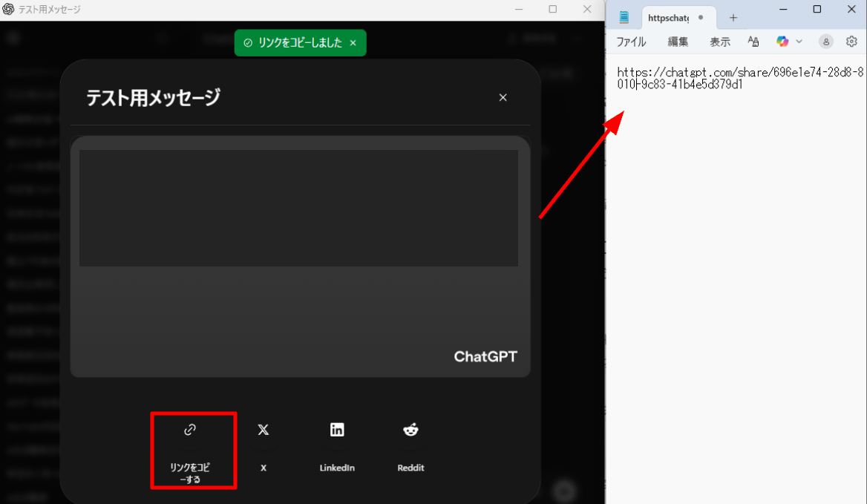Close the テスト用メッセージ share dialog

[503, 98]
